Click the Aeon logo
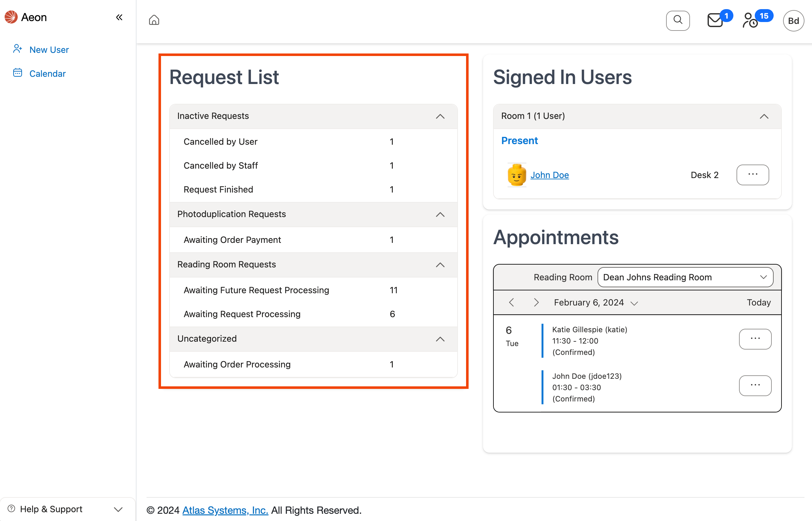Image resolution: width=812 pixels, height=521 pixels. pos(11,17)
